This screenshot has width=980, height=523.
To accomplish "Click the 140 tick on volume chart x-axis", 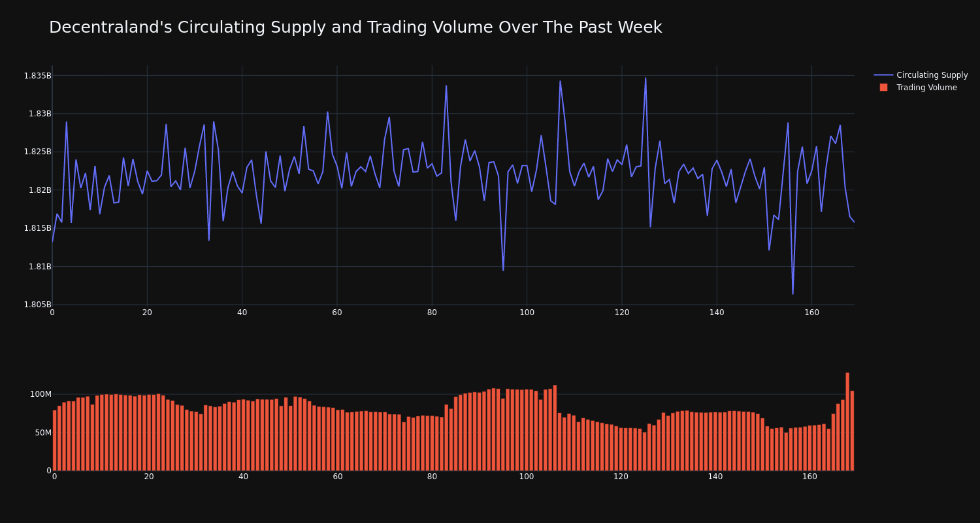I will coord(715,477).
